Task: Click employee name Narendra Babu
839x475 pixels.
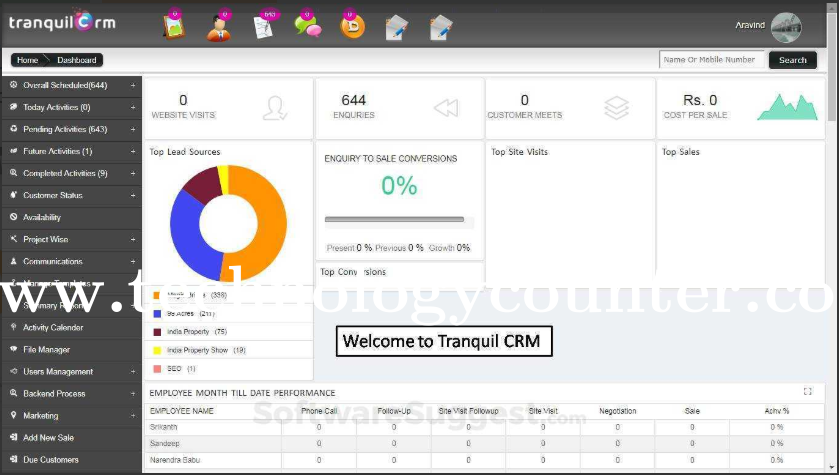Action: pos(174,459)
